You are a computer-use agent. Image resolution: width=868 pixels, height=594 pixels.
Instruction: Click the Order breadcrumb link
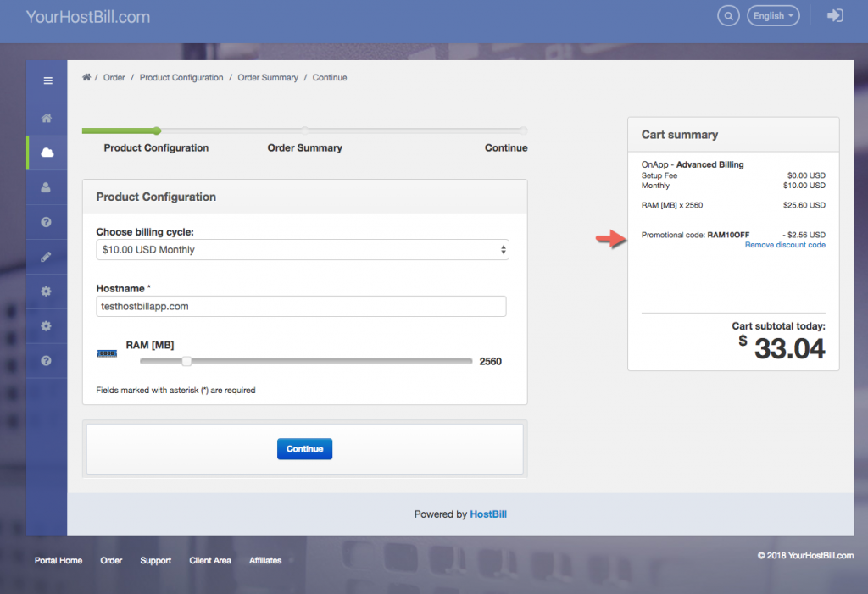click(114, 77)
